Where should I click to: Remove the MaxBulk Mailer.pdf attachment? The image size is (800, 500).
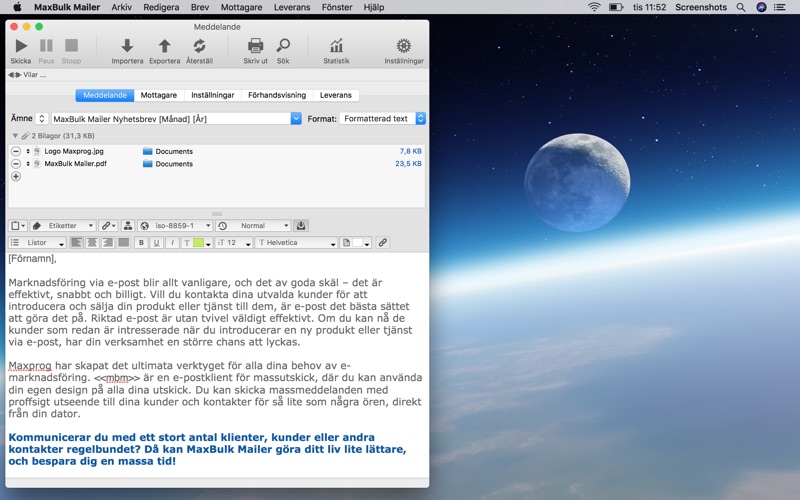pyautogui.click(x=16, y=164)
